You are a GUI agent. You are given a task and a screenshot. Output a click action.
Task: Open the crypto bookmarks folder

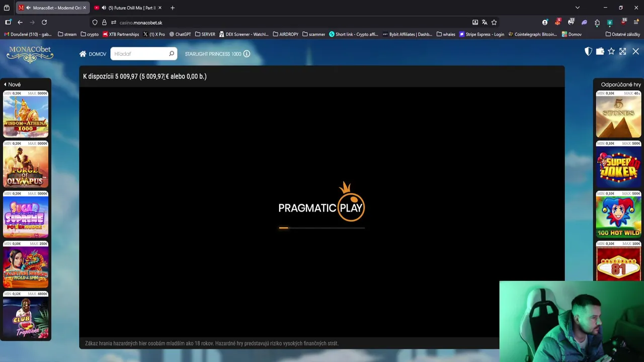pyautogui.click(x=90, y=34)
